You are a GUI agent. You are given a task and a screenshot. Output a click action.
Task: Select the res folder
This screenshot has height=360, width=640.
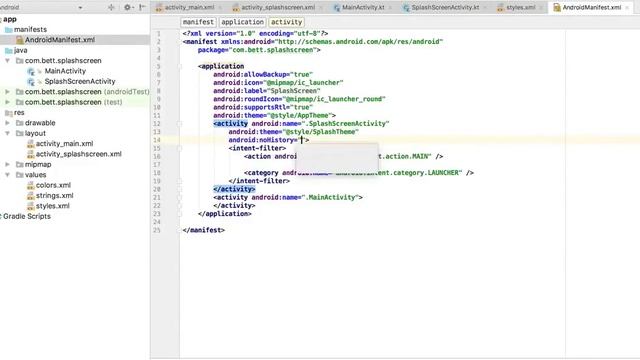19,112
